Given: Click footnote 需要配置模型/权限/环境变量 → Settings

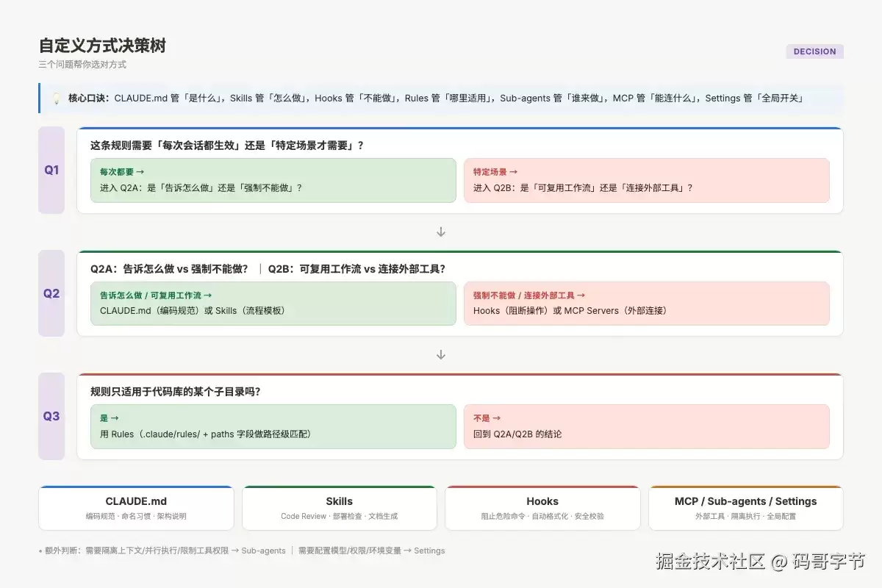Looking at the screenshot, I should pyautogui.click(x=371, y=551).
